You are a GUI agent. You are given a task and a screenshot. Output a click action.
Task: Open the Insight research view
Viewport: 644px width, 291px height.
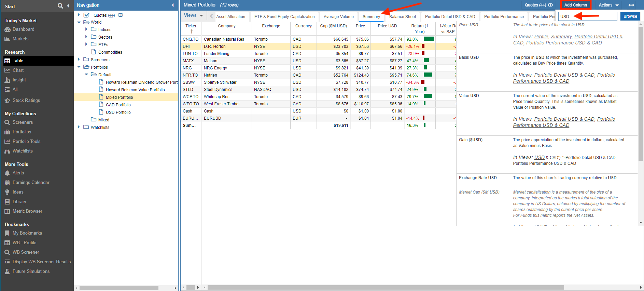[x=19, y=80]
